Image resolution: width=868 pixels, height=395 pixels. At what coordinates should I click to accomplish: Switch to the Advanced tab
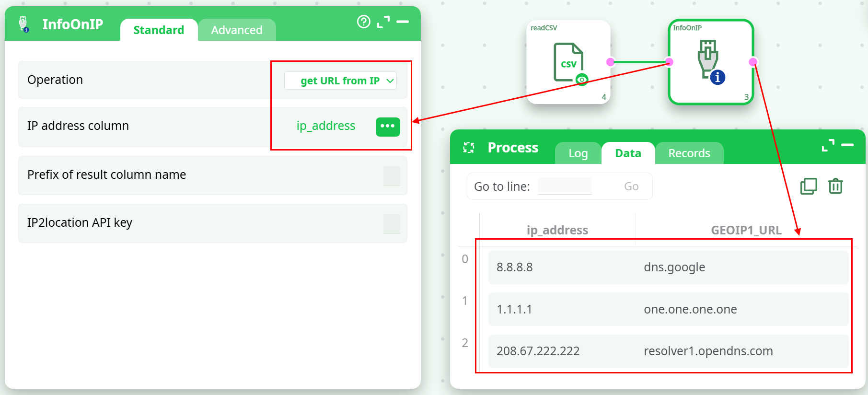(x=237, y=30)
